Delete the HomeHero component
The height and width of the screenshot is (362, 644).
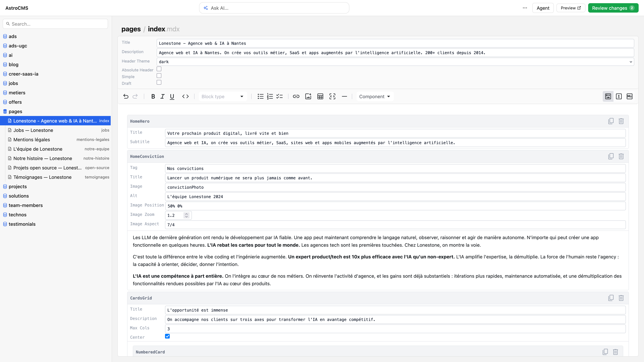coord(621,121)
